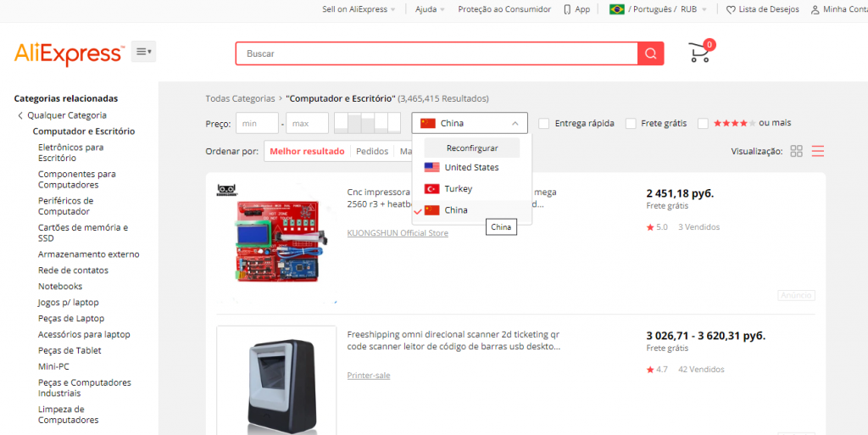Viewport: 868px width, 435px height.
Task: Click the China flag in ship-from box
Action: pos(428,123)
